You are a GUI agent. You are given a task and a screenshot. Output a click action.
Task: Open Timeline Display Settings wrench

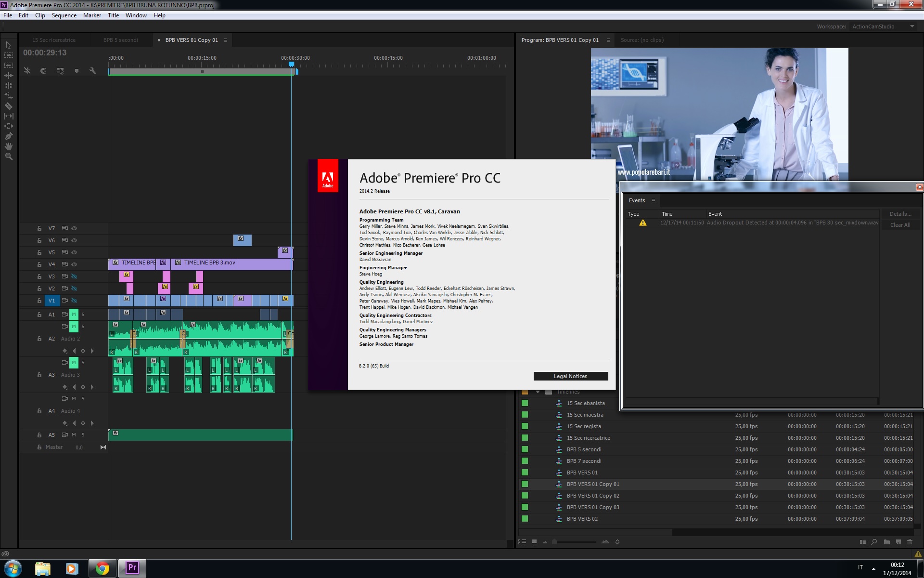(x=93, y=71)
